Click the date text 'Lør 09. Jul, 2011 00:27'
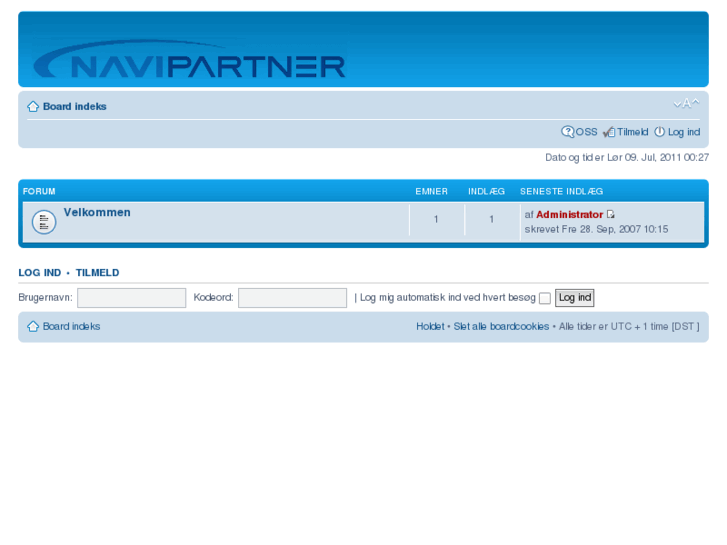 [x=658, y=158]
